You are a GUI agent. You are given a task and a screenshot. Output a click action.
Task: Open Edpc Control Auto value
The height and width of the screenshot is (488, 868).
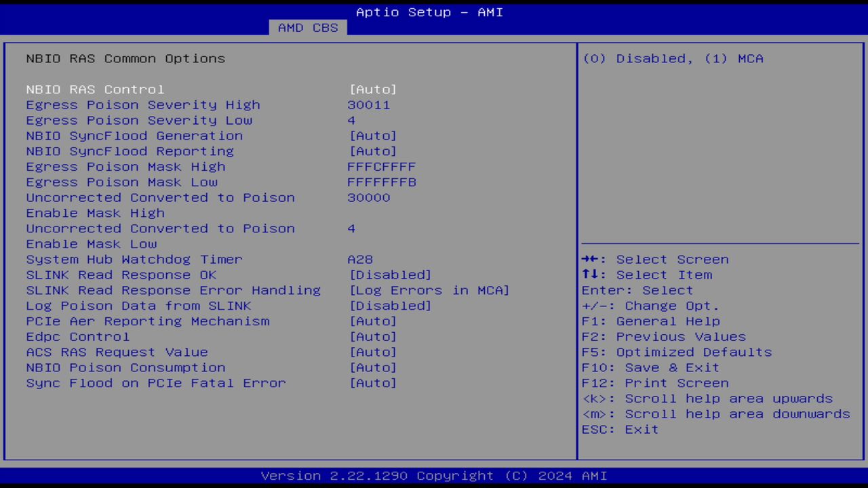click(x=373, y=337)
